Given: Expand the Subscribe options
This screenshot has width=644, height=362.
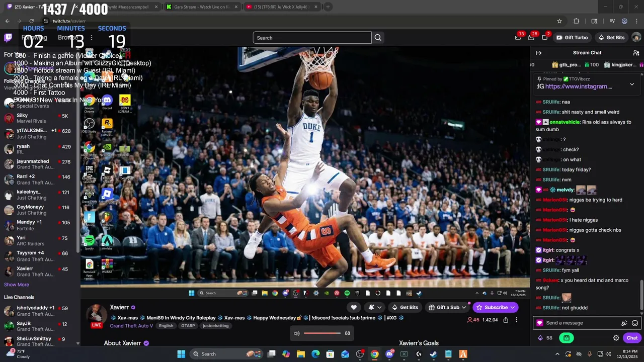Looking at the screenshot, I should [x=513, y=307].
